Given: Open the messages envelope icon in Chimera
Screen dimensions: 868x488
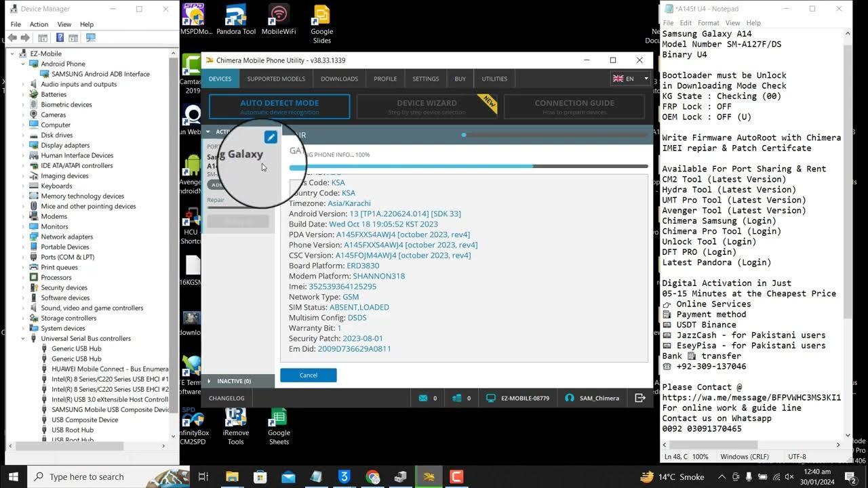Looking at the screenshot, I should click(423, 398).
